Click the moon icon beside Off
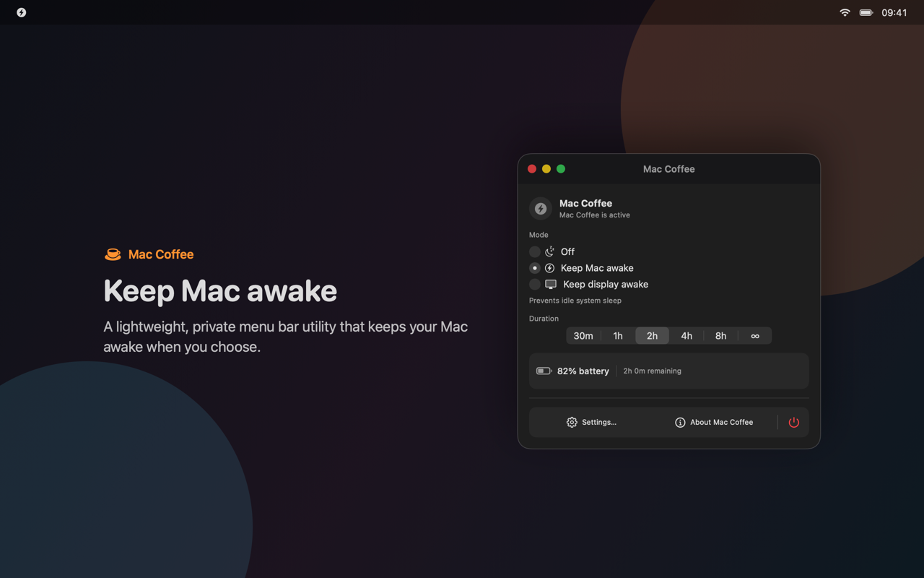The image size is (924, 578). coord(549,251)
